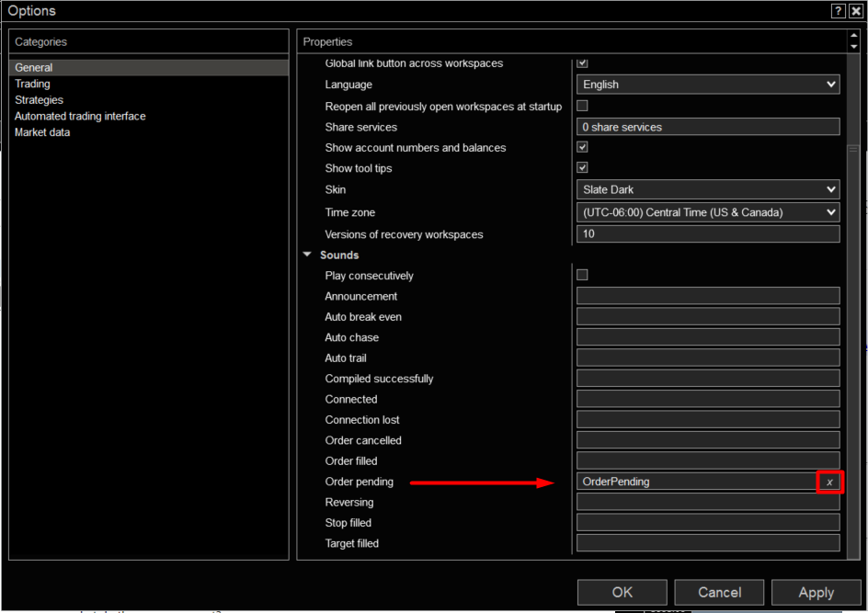The width and height of the screenshot is (868, 613).
Task: Click the Order pending label
Action: (x=360, y=482)
